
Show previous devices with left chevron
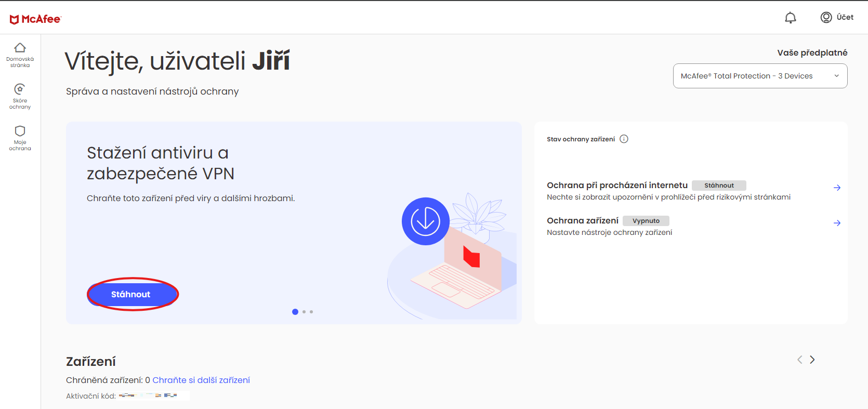(800, 360)
